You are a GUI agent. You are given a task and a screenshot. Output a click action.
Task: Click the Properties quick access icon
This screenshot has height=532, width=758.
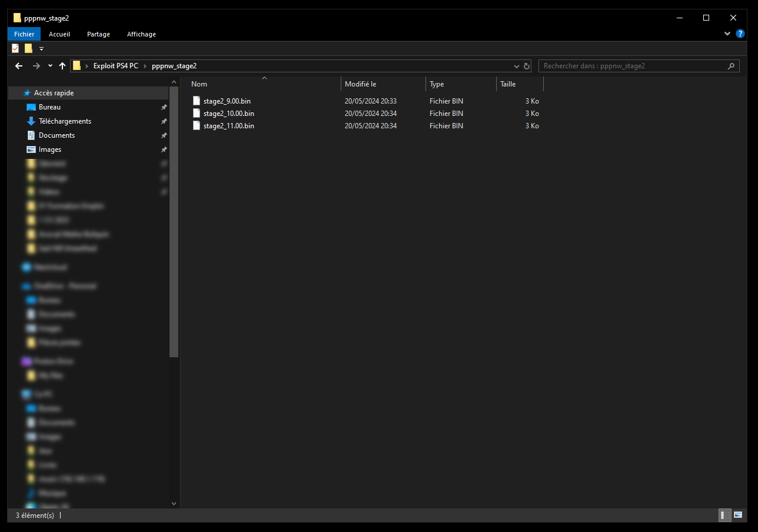click(15, 48)
